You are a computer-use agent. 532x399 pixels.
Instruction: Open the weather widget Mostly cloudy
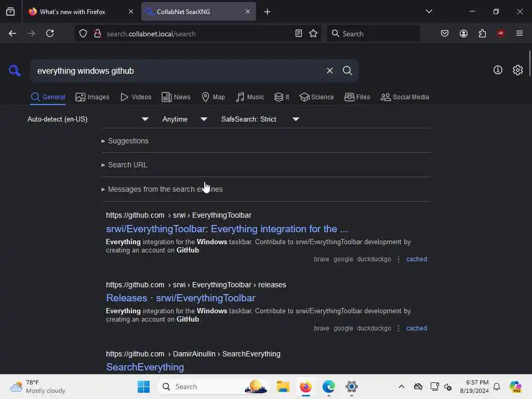37,387
